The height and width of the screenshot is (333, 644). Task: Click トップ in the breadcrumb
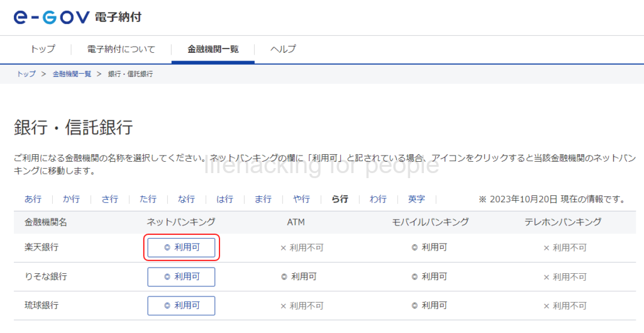26,74
